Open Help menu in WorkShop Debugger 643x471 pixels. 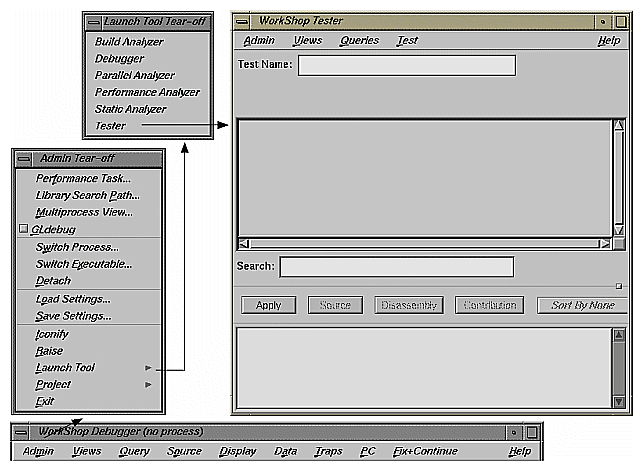pos(520,451)
